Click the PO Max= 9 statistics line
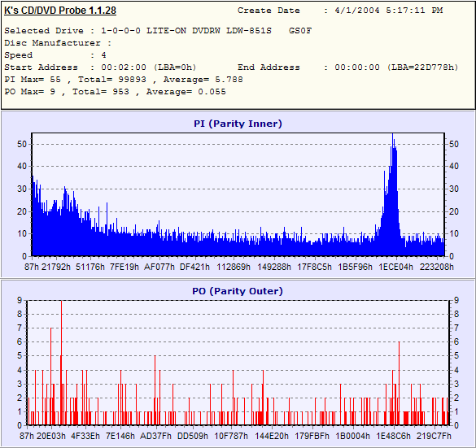 coord(115,92)
